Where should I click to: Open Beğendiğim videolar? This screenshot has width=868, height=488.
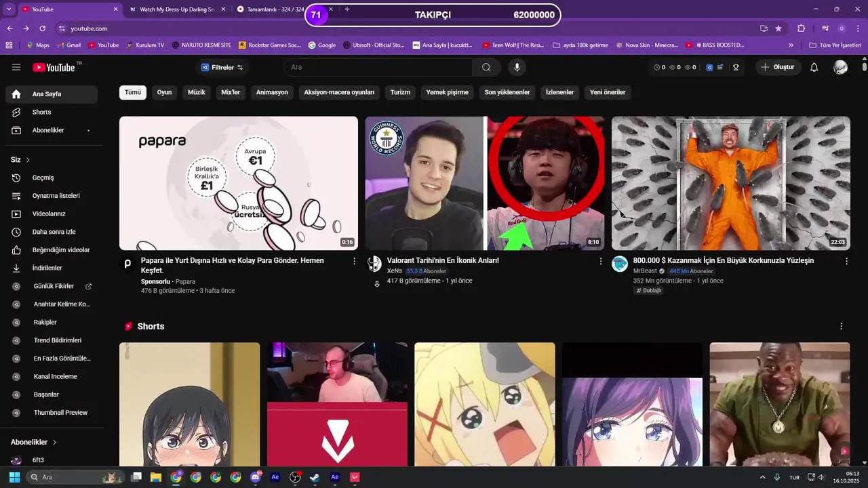(x=52, y=250)
